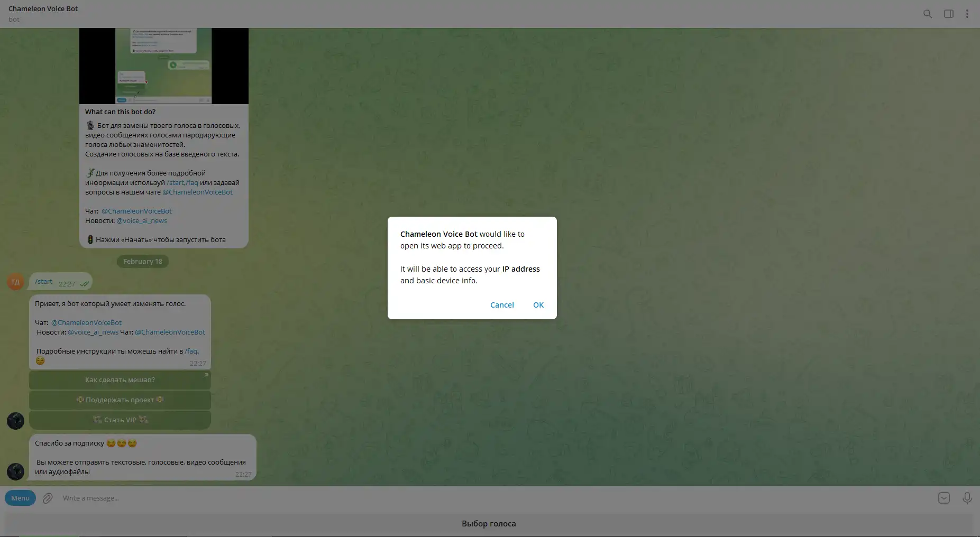Open /start link in bot description
This screenshot has height=537, width=980.
(x=176, y=182)
